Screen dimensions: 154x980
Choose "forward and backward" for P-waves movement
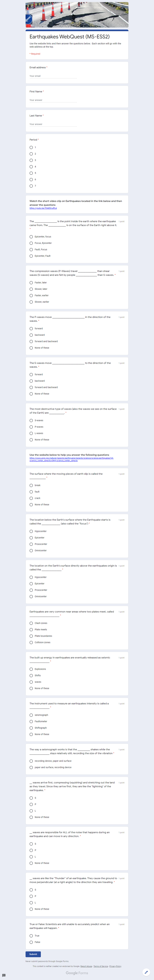(x=31, y=341)
